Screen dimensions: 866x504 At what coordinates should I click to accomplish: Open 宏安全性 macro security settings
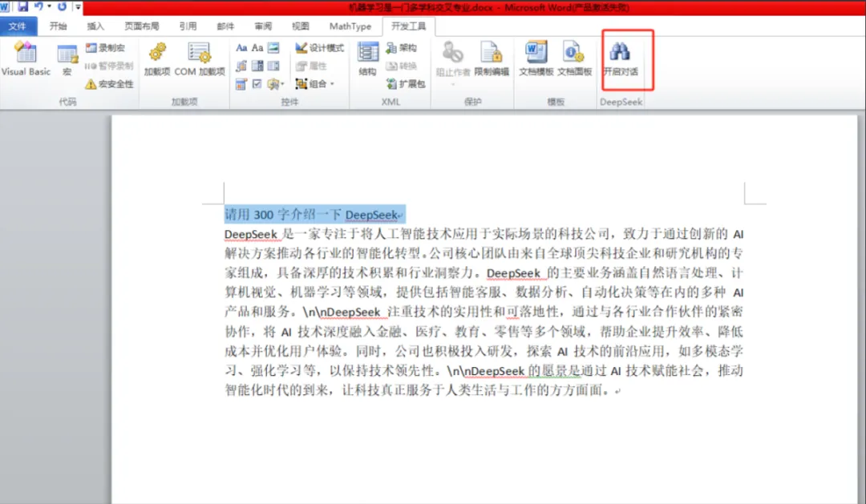(109, 84)
